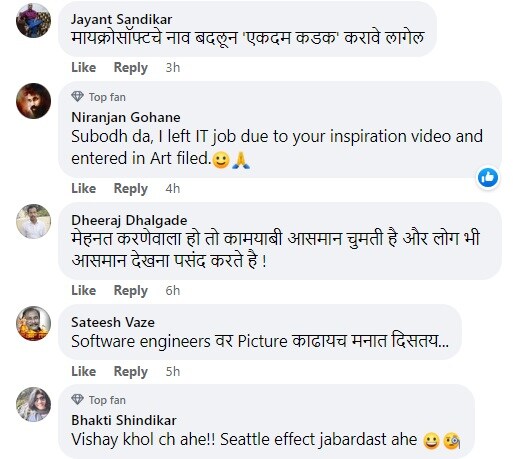
Task: Open Niranjan Gohane's profile avatar
Action: click(x=33, y=101)
